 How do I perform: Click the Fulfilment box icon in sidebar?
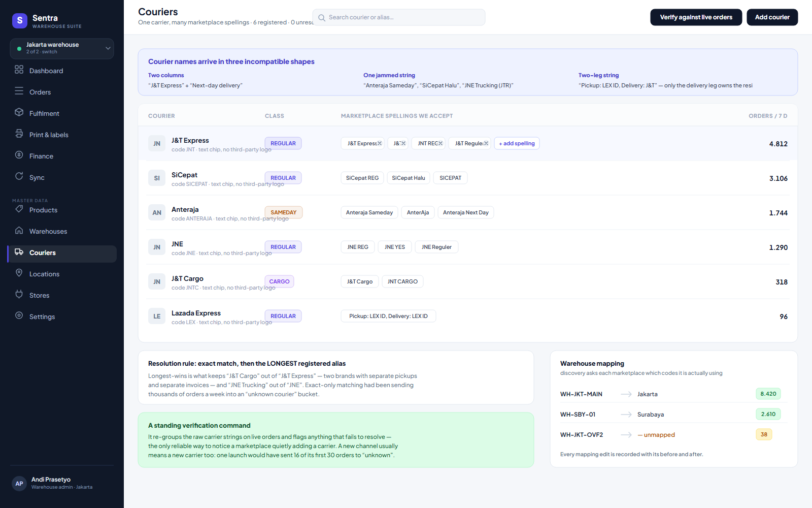19,112
